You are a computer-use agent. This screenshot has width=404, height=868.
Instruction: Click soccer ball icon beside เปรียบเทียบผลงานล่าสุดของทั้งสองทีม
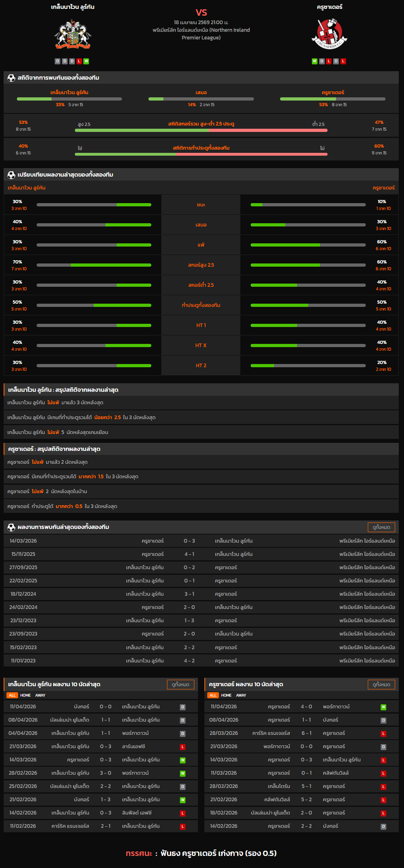click(11, 175)
